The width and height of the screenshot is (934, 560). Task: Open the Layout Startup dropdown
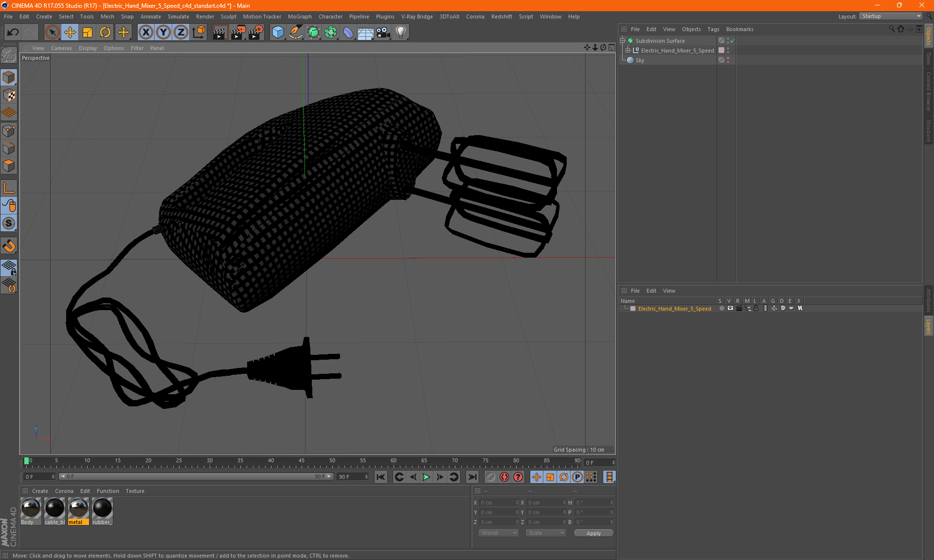pyautogui.click(x=891, y=16)
